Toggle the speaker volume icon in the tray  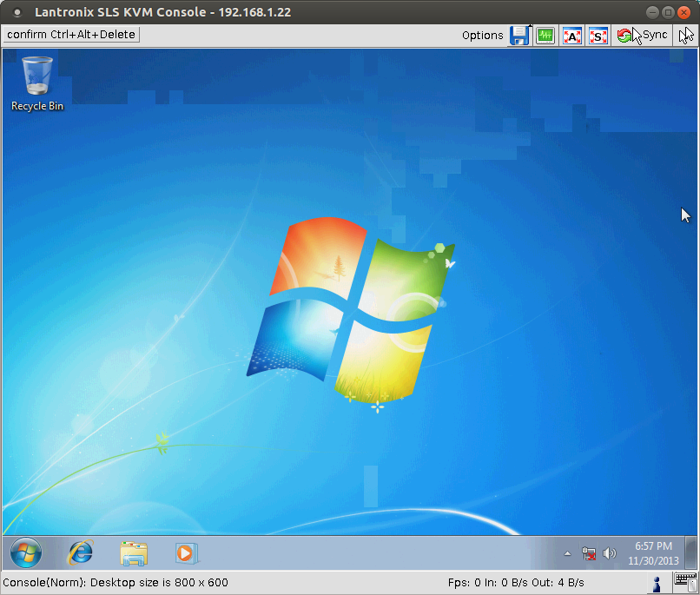[610, 552]
